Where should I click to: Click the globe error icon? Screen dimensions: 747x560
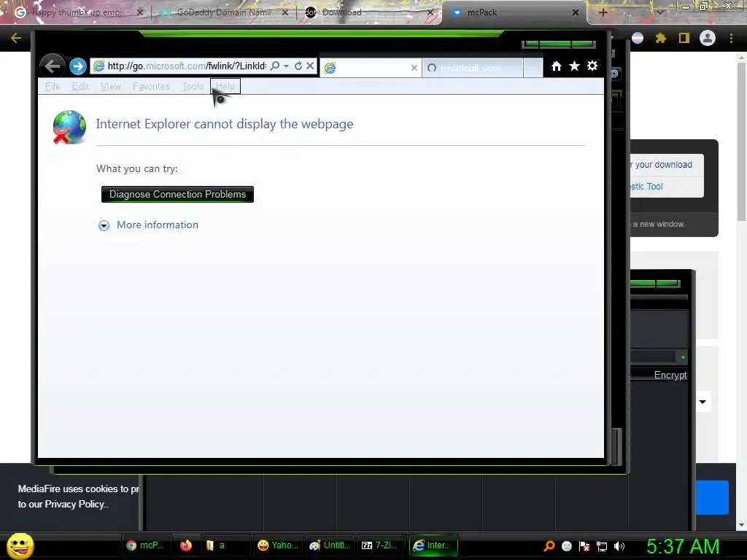(69, 127)
